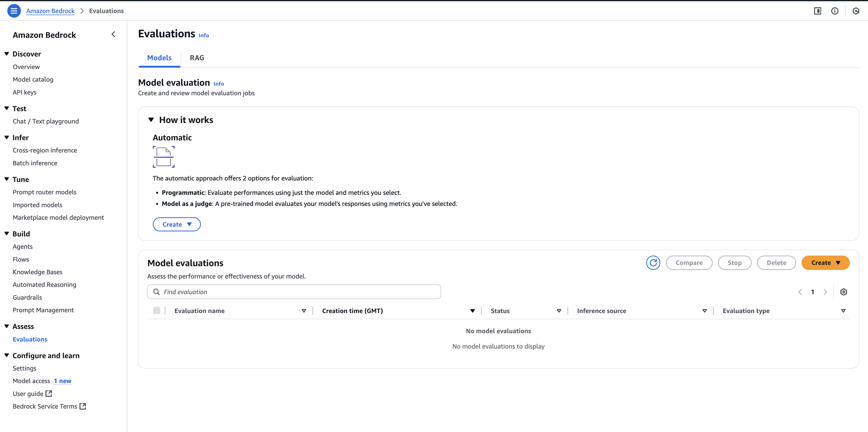868x432 pixels.
Task: Open the hamburger navigation menu icon
Action: point(14,11)
